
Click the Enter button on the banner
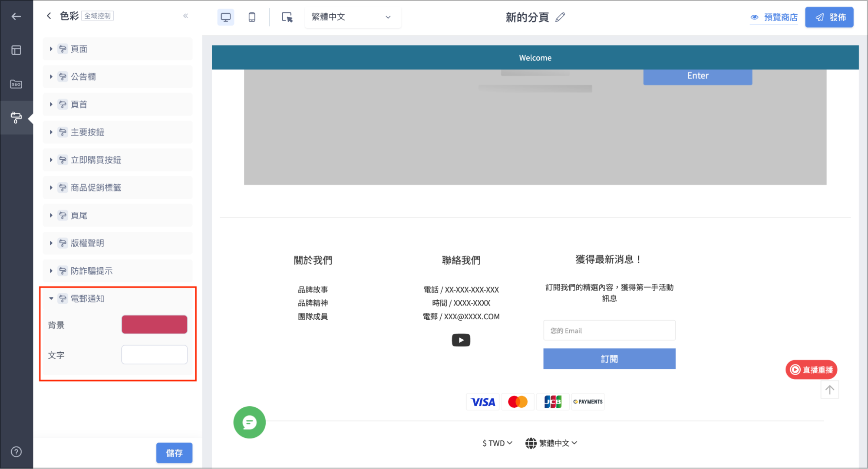697,76
